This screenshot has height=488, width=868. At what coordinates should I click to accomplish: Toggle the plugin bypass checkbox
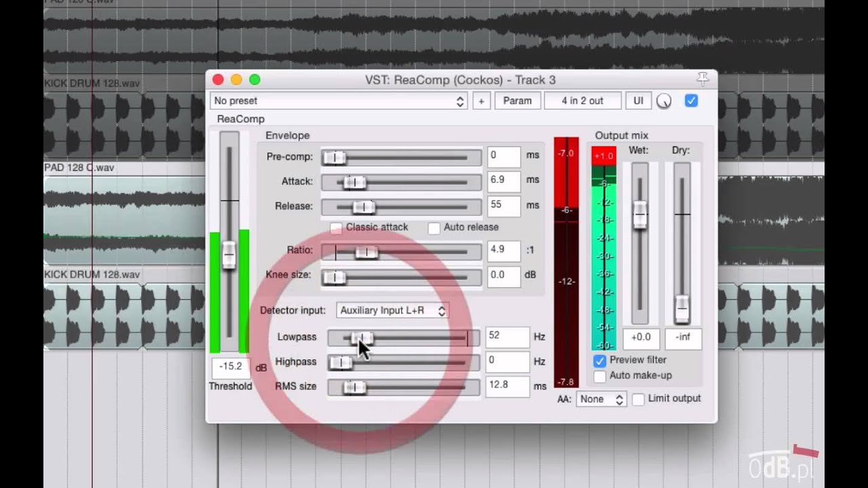coord(691,101)
